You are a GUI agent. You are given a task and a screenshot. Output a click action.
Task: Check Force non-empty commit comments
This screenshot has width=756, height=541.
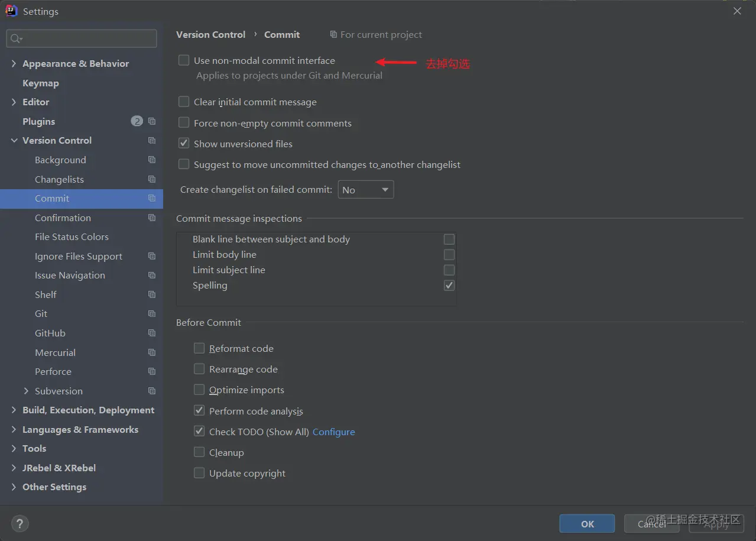pyautogui.click(x=184, y=123)
